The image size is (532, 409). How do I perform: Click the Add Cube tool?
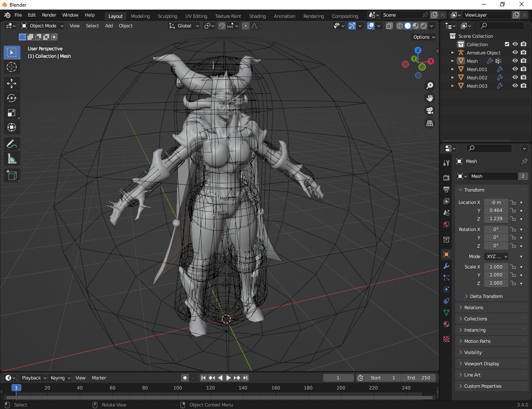[12, 175]
